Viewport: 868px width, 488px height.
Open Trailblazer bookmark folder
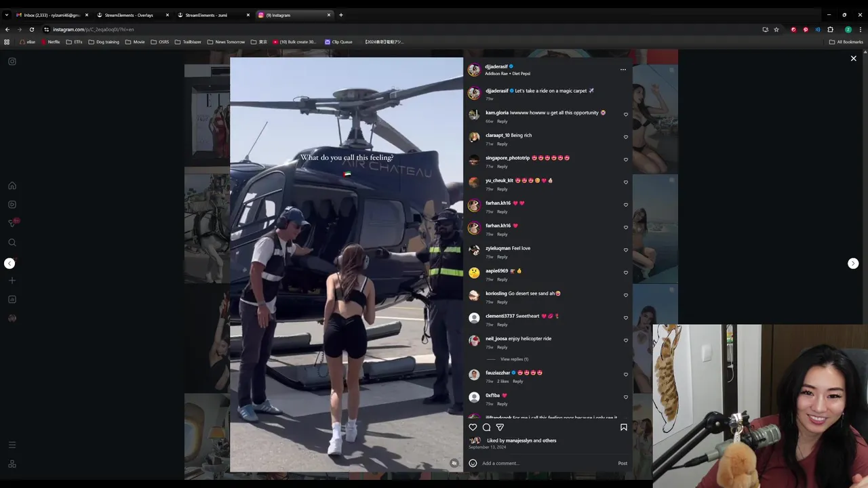coord(188,42)
